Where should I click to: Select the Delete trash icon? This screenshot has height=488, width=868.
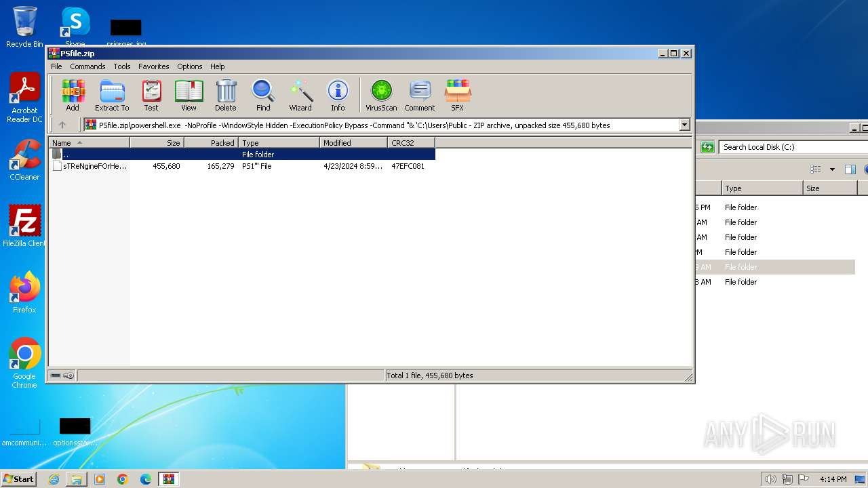pyautogui.click(x=226, y=95)
